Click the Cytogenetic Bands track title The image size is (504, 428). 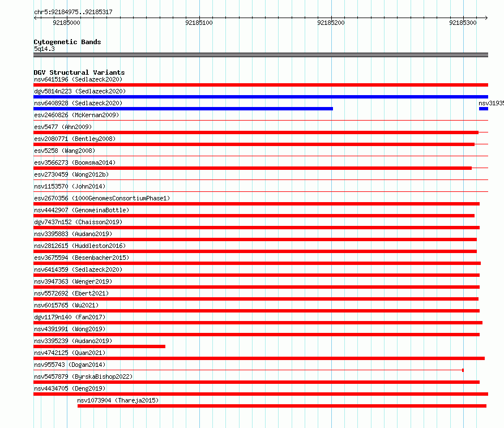pyautogui.click(x=67, y=42)
